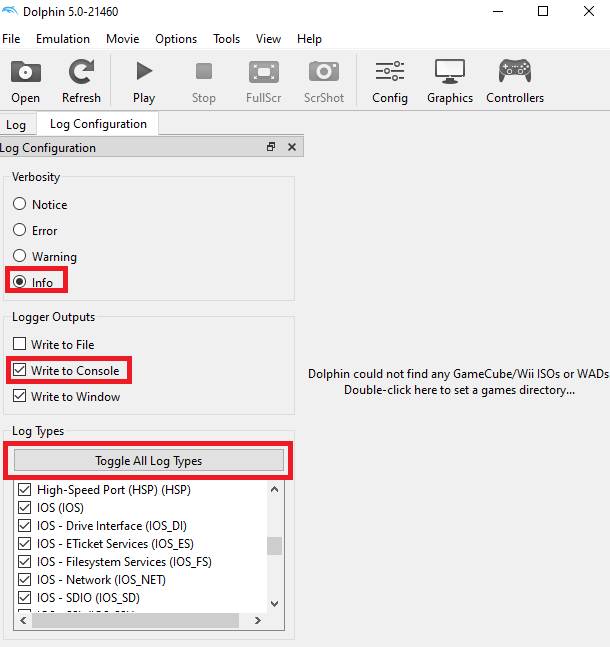Image resolution: width=610 pixels, height=647 pixels.
Task: Click log types horizontal scroll left arrow
Action: tap(23, 621)
